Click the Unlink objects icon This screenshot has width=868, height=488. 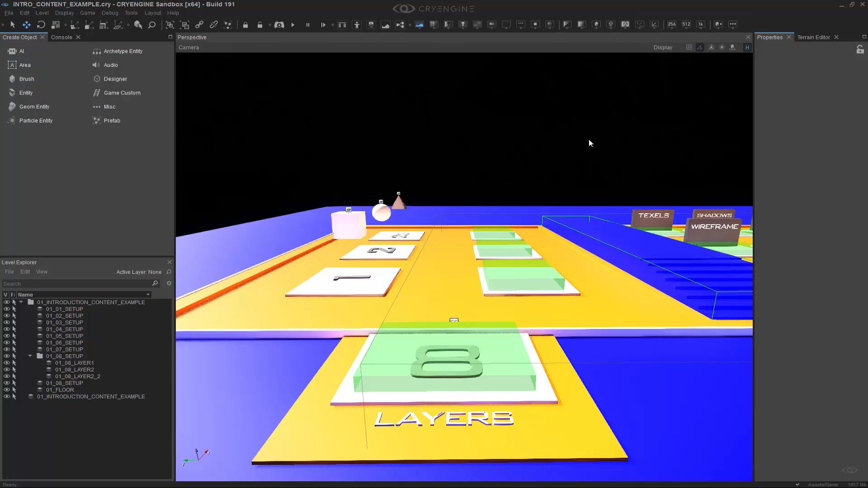213,25
